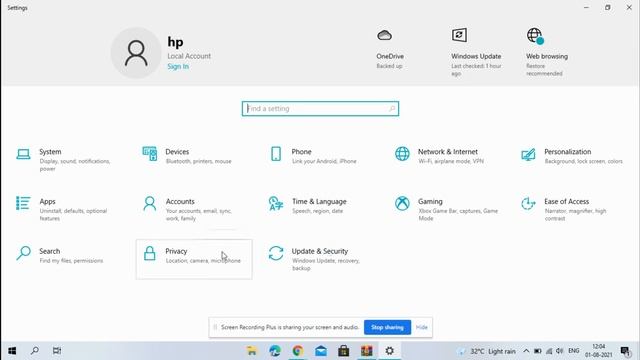Screen dimensions: 640x360
Task: Open Microsoft Store from the taskbar
Action: [344, 351]
